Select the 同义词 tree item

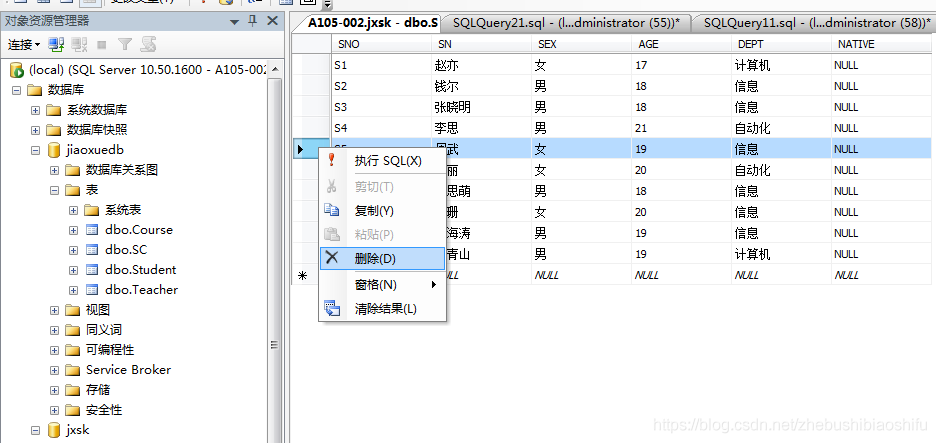point(104,330)
